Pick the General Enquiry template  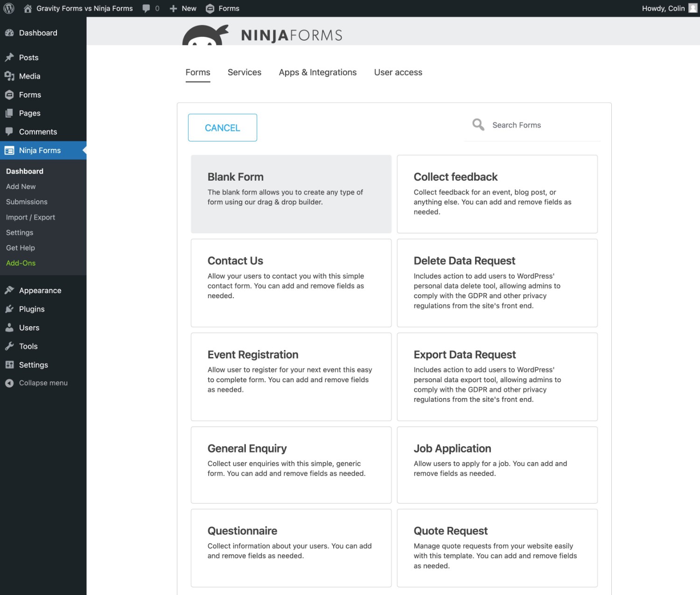pyautogui.click(x=291, y=465)
